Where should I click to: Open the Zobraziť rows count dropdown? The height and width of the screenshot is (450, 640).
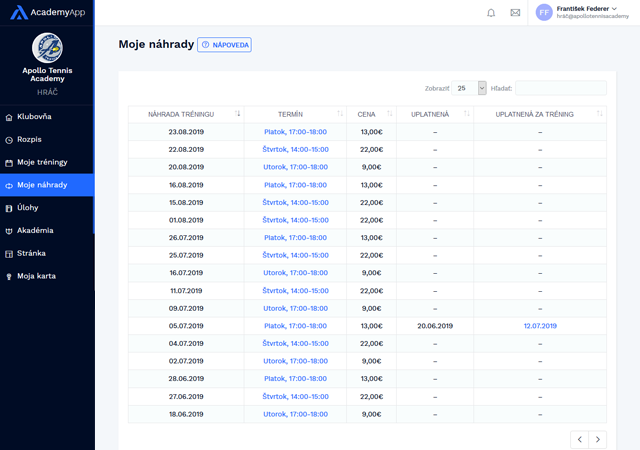tap(469, 88)
